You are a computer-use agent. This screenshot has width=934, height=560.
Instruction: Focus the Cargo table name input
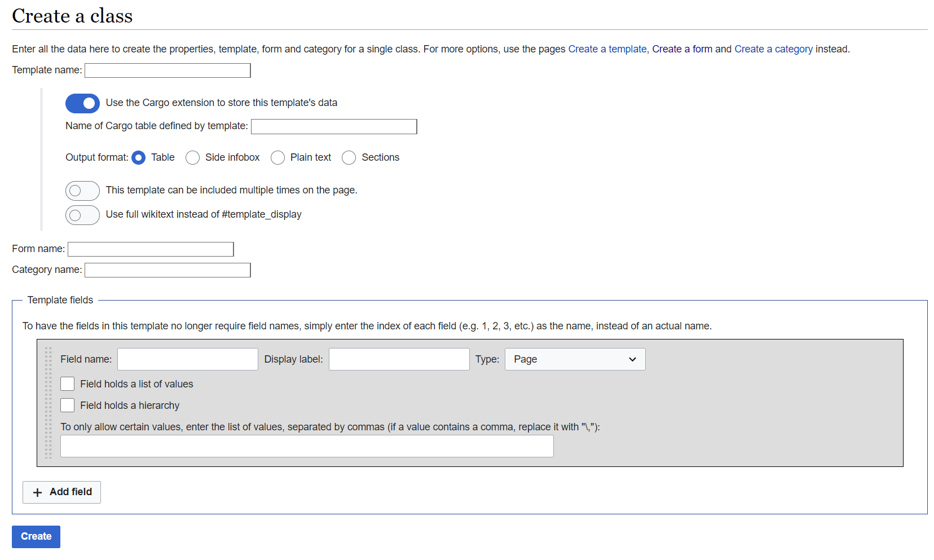click(333, 126)
